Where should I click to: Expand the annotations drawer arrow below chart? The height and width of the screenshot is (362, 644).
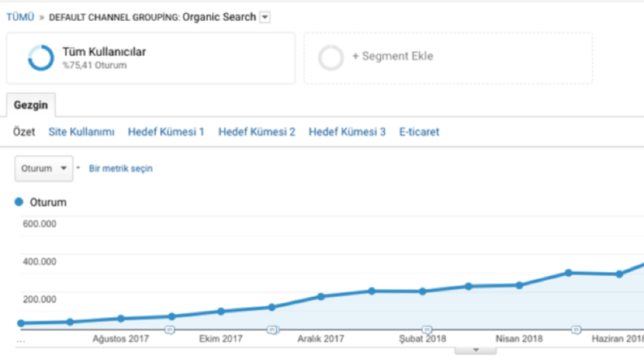[476, 350]
